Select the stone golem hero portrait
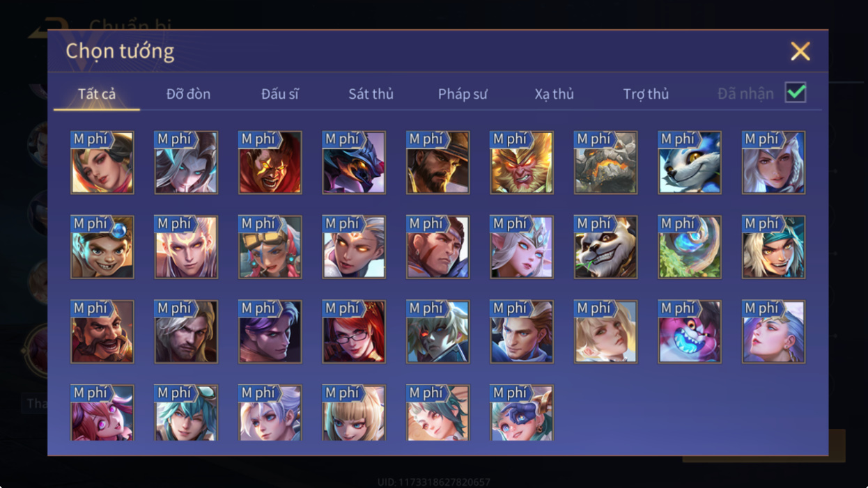 click(x=605, y=162)
